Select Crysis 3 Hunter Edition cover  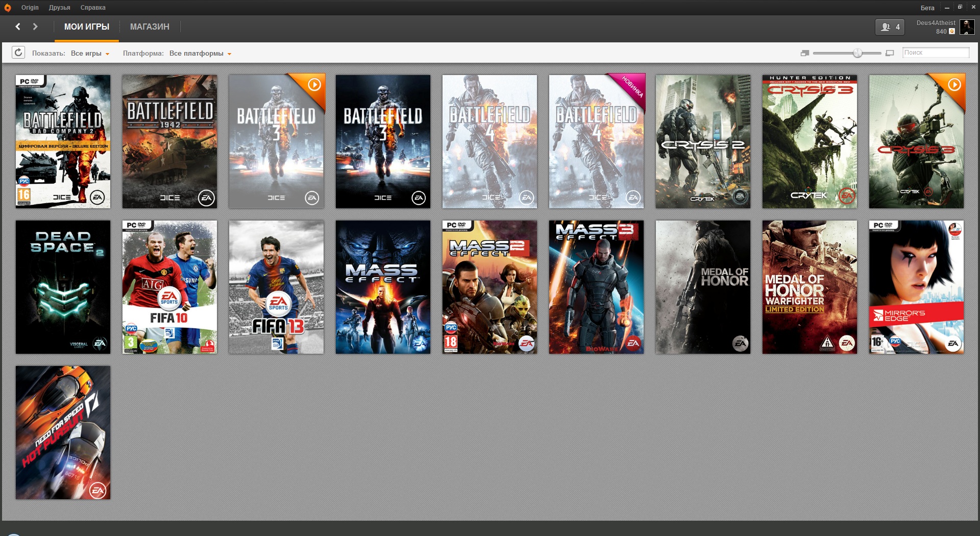[x=810, y=141]
